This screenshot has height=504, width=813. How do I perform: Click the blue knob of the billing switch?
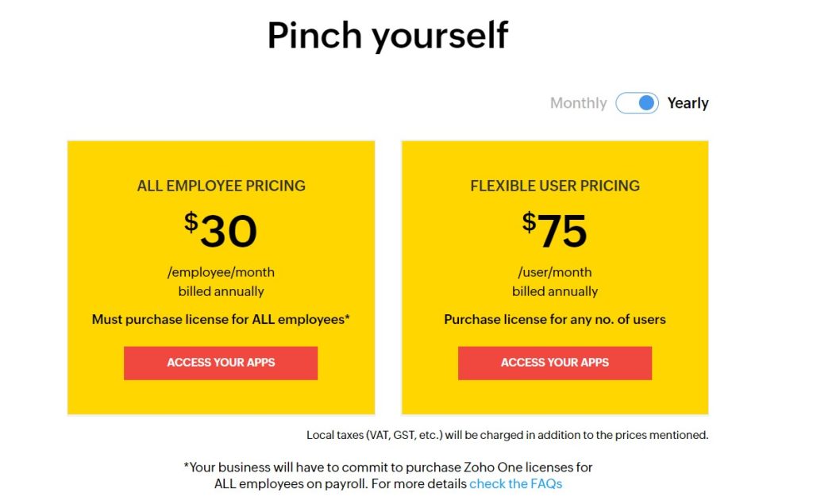click(647, 103)
